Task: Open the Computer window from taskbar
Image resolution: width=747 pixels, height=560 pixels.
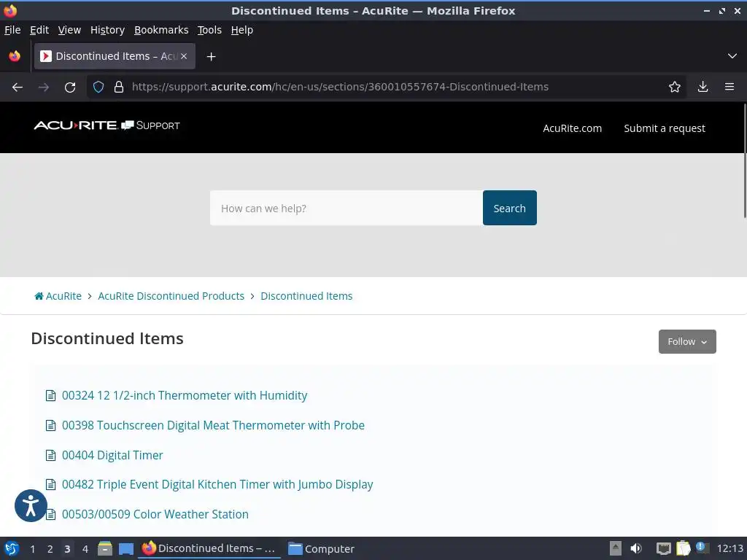Action: tap(322, 548)
